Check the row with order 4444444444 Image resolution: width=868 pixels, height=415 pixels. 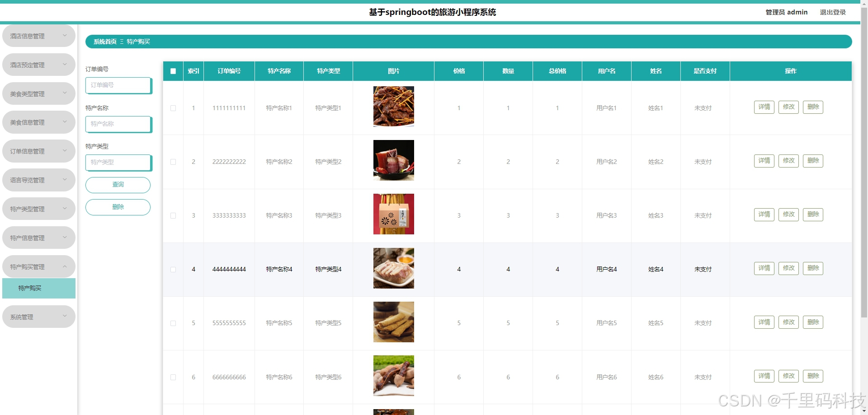173,269
